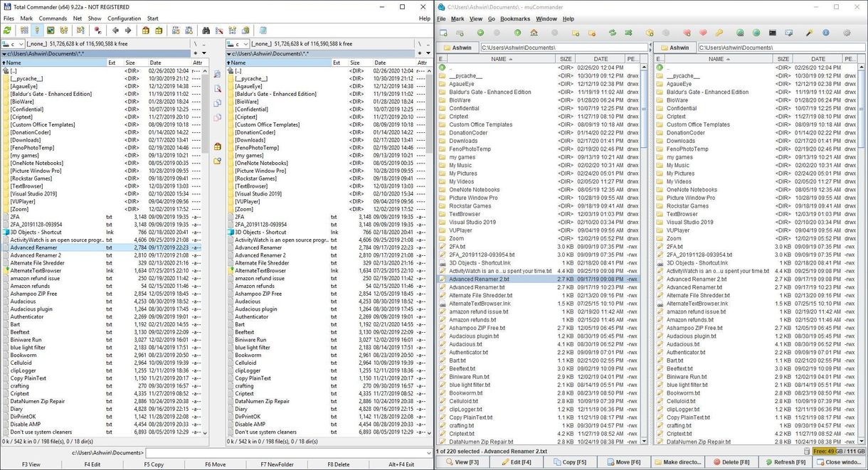Select Bookworm.txt in muCommander left panel

point(465,393)
